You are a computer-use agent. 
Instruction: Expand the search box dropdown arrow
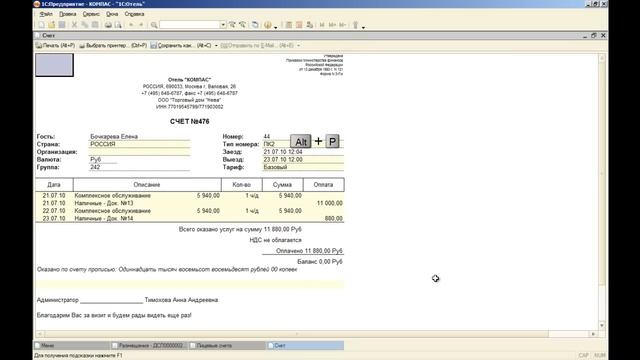point(223,25)
